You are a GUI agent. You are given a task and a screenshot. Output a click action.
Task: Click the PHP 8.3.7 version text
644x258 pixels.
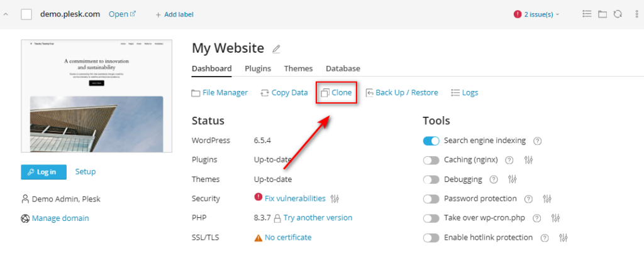tap(262, 218)
